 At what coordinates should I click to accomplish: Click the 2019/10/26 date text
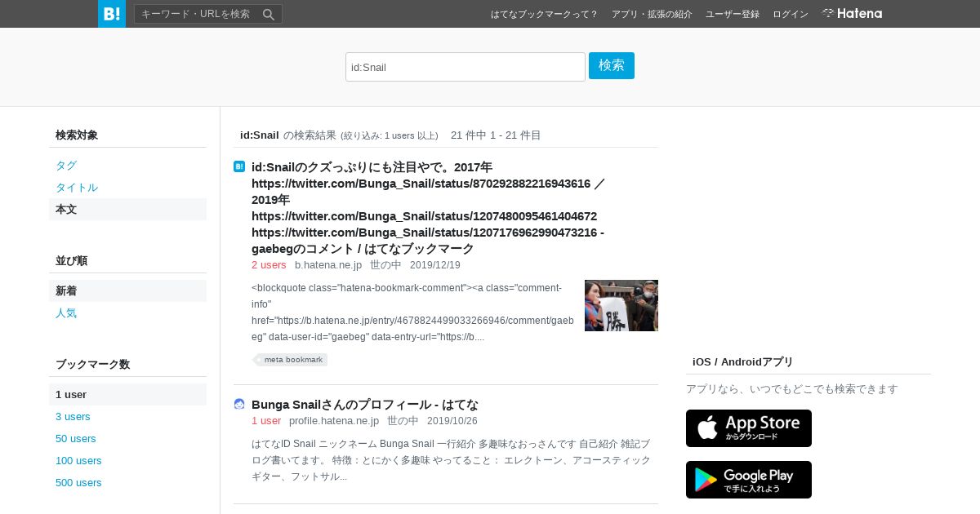[452, 421]
